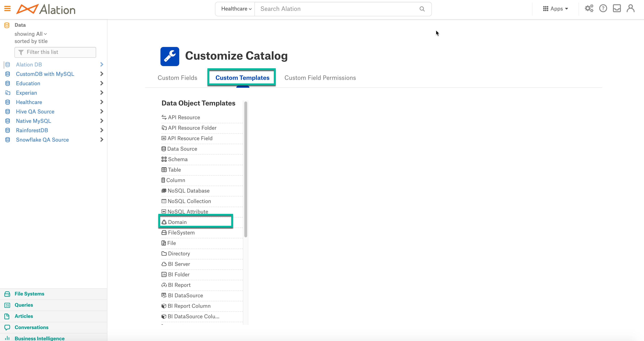644x341 pixels.
Task: Click the Data section database icon
Action: [x=7, y=25]
